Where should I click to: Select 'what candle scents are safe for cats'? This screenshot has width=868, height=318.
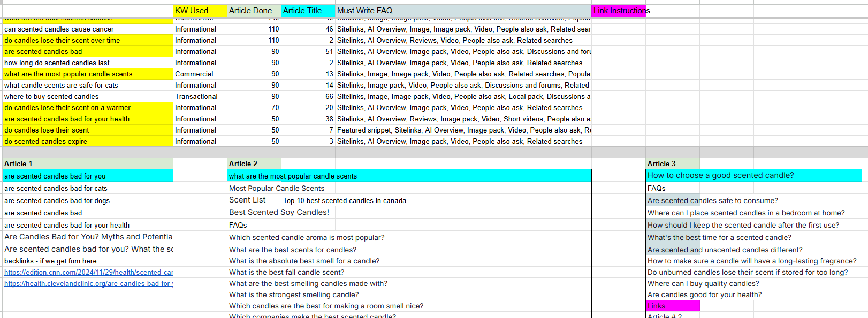pyautogui.click(x=88, y=86)
